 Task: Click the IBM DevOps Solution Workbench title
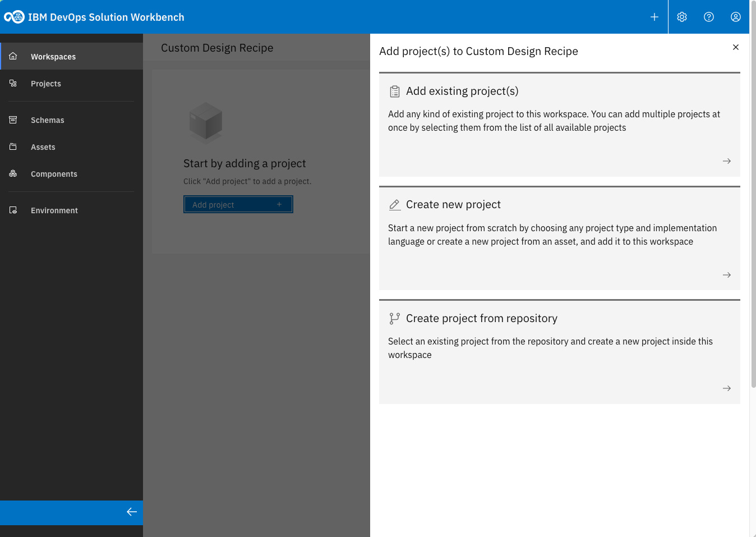(106, 17)
